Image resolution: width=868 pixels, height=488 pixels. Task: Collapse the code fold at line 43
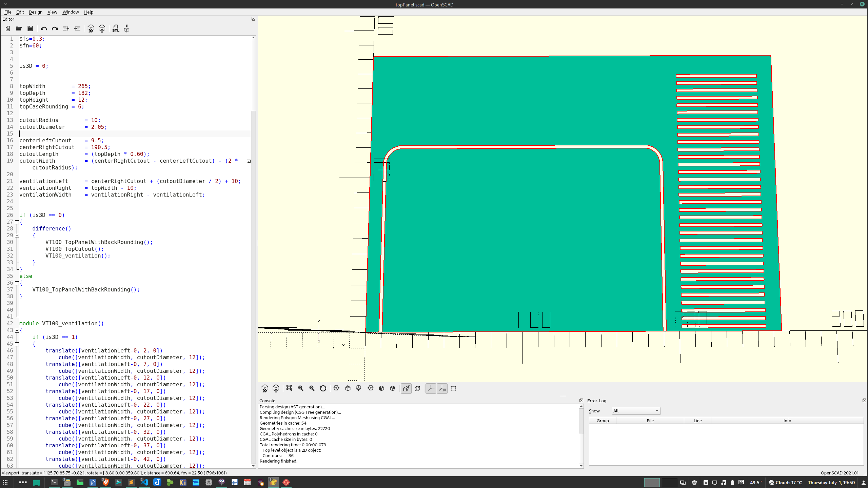[x=17, y=330]
